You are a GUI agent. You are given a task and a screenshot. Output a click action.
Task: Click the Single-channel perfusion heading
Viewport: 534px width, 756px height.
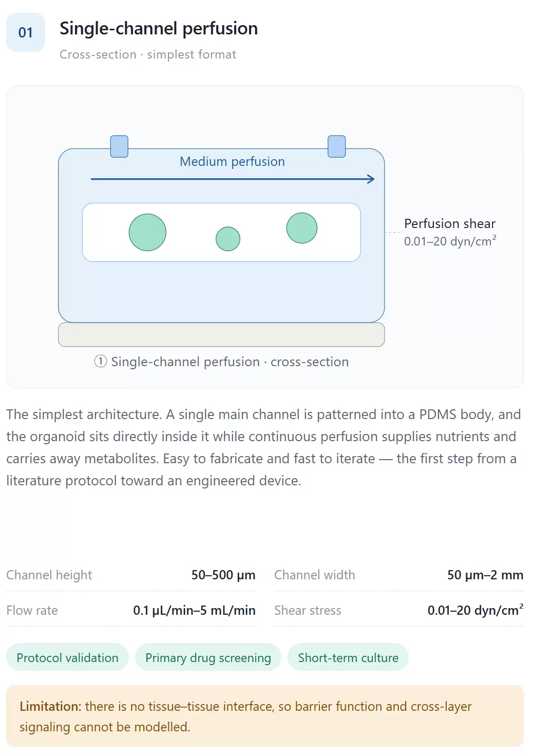159,28
